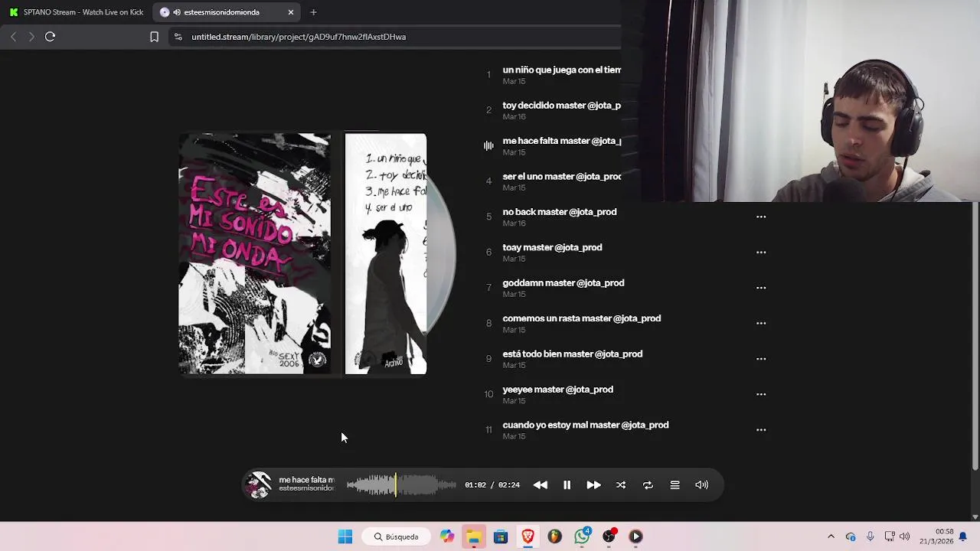Open the Windows Start menu
The width and height of the screenshot is (980, 551).
345,536
